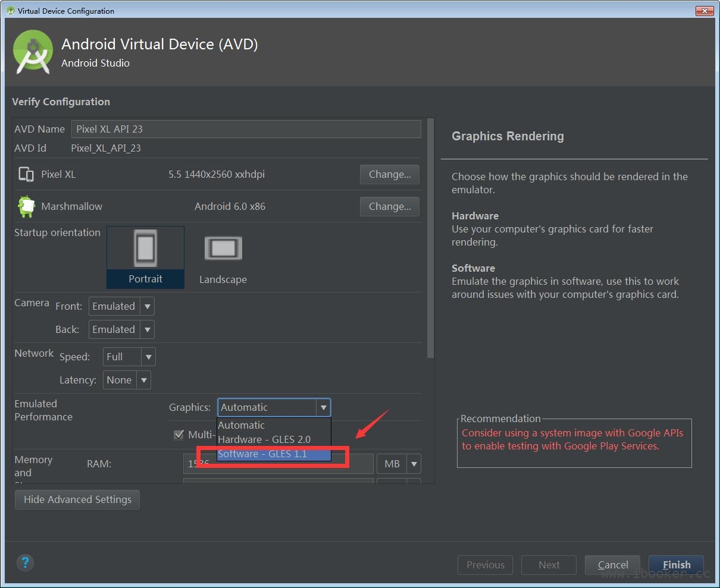Choose Software - GLES 1.1 option
The width and height of the screenshot is (720, 588).
coord(274,454)
